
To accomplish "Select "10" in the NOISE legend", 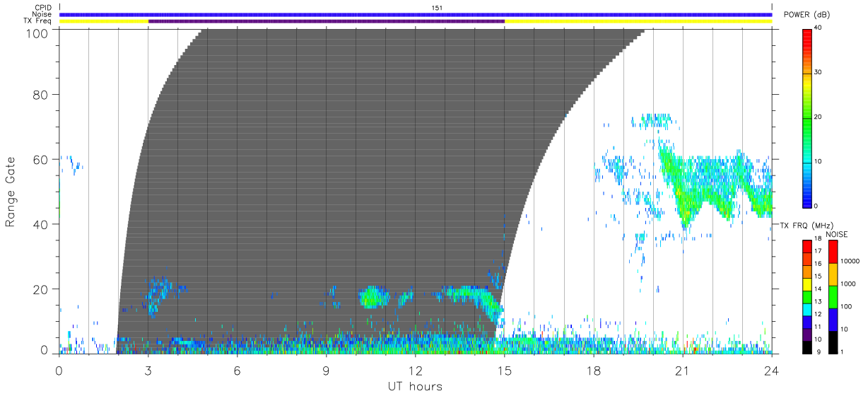I will click(843, 329).
